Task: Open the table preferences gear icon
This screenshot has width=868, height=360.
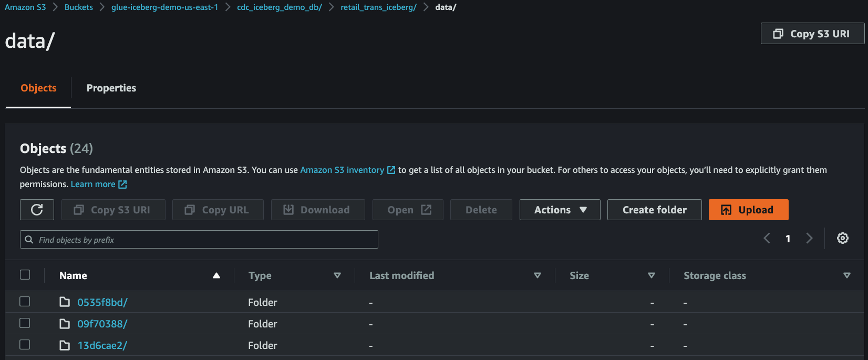Action: (843, 238)
